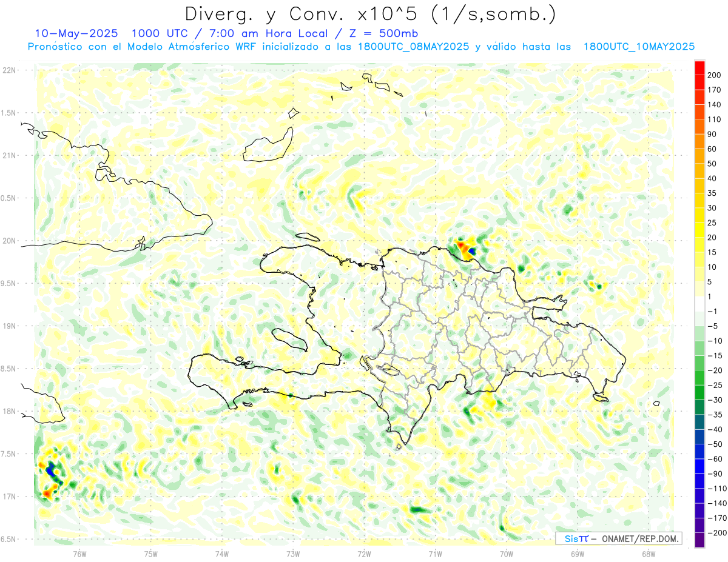Click 'Pronóstico con el Modelo Atmosferico WRF' text

(x=142, y=47)
